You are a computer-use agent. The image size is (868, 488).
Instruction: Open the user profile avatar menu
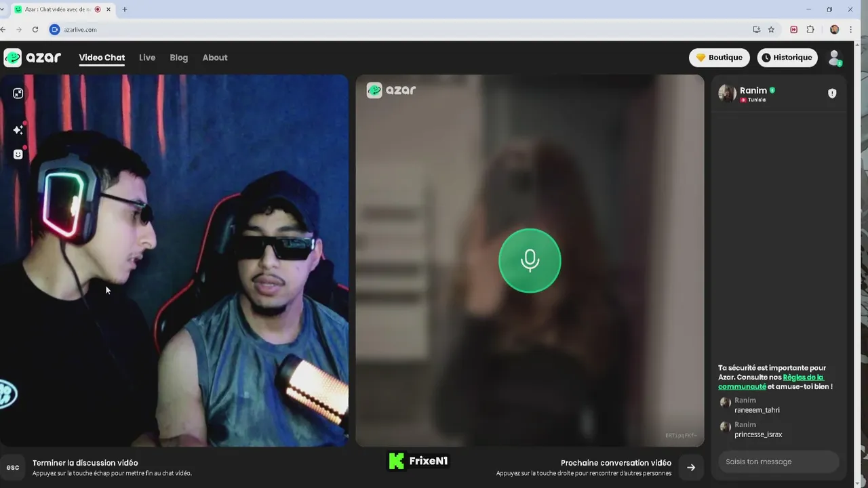835,58
